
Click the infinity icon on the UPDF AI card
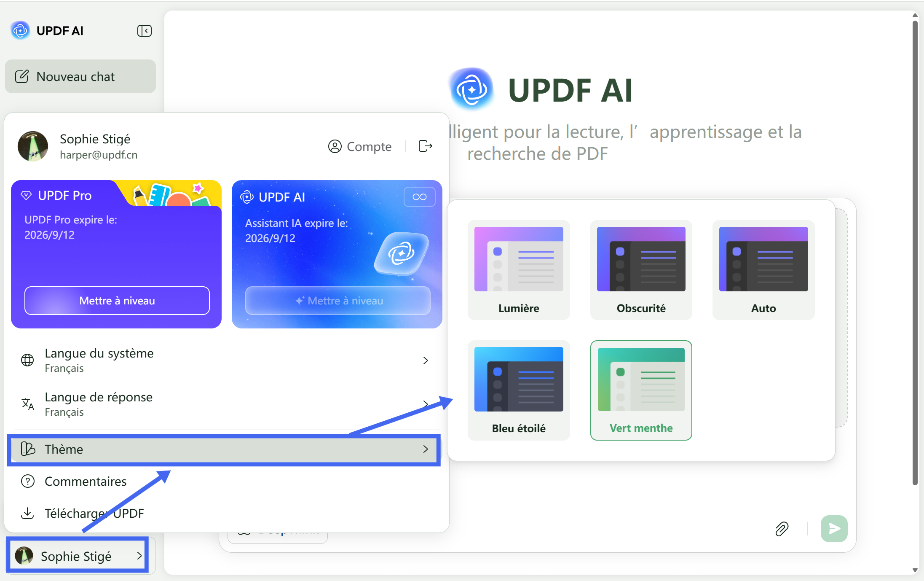(x=419, y=196)
